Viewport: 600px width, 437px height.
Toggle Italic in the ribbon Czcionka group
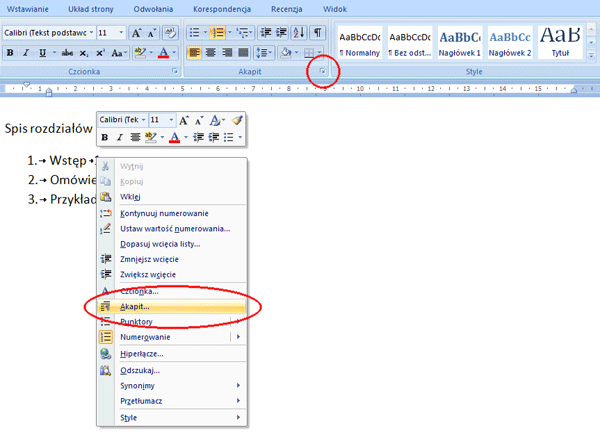(x=26, y=52)
